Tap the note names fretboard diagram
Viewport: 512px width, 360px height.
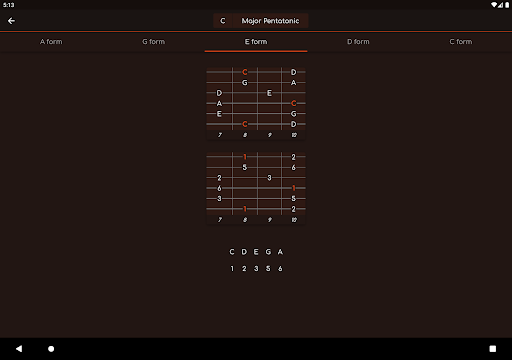(256, 103)
